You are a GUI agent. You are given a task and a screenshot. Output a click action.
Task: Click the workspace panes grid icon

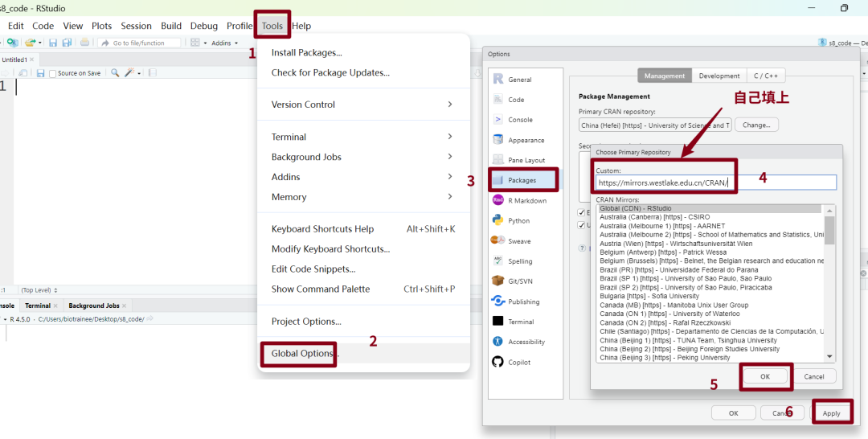[x=194, y=43]
